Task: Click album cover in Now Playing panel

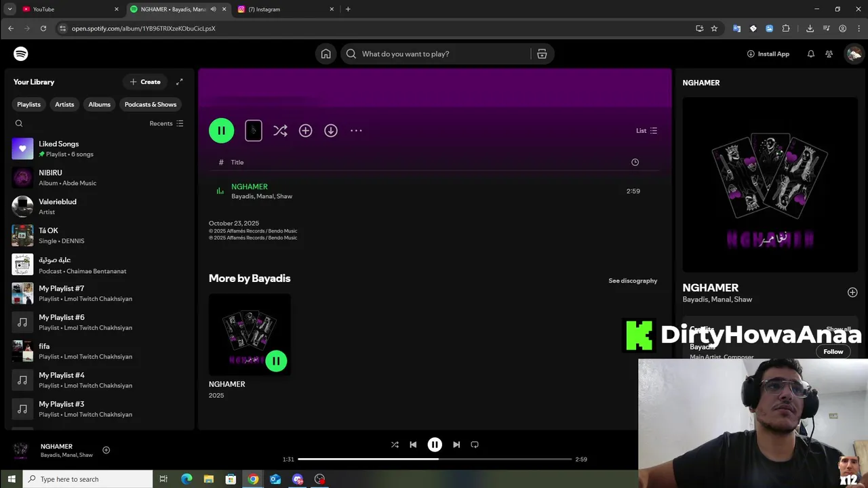Action: 770,184
